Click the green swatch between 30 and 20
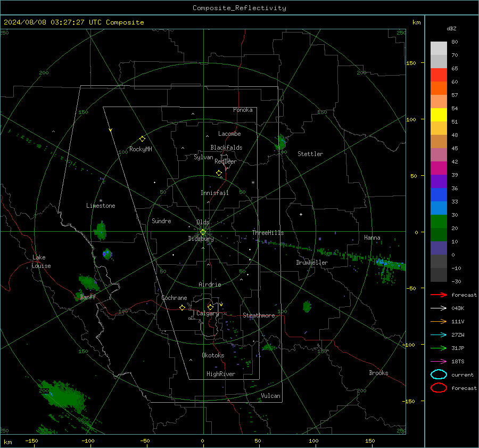 (x=439, y=222)
